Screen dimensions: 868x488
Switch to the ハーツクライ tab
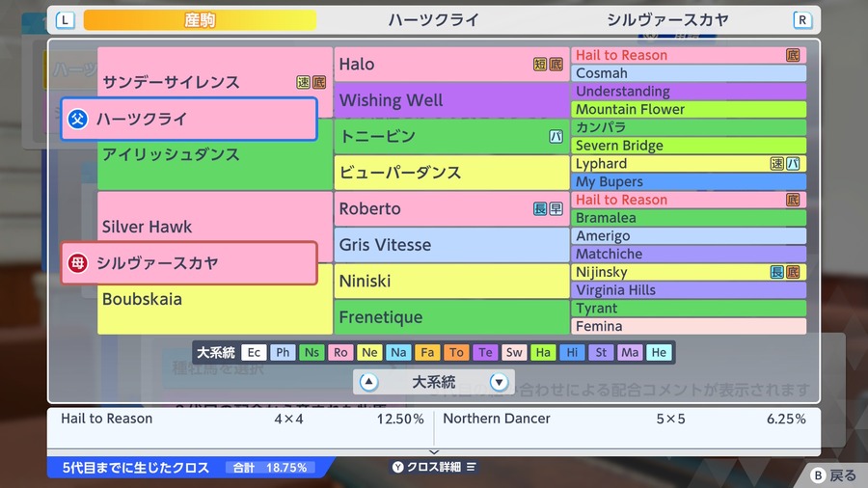pyautogui.click(x=433, y=20)
